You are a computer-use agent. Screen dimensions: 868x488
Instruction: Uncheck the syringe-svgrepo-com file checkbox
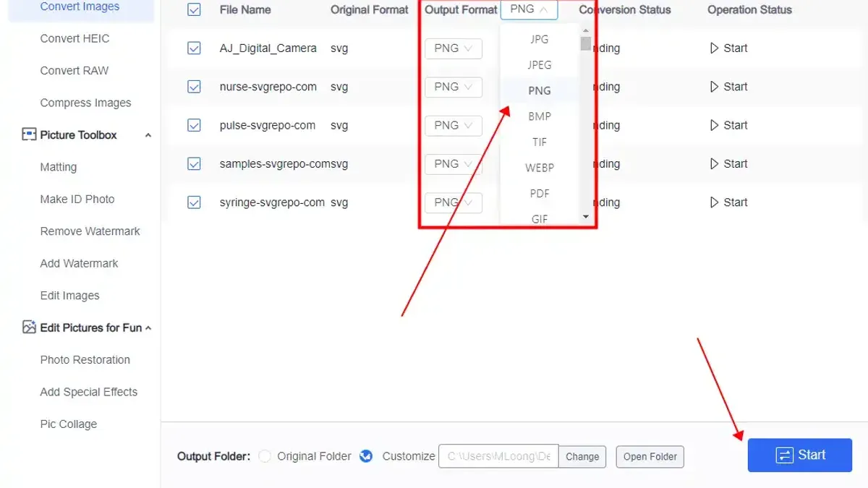[194, 202]
